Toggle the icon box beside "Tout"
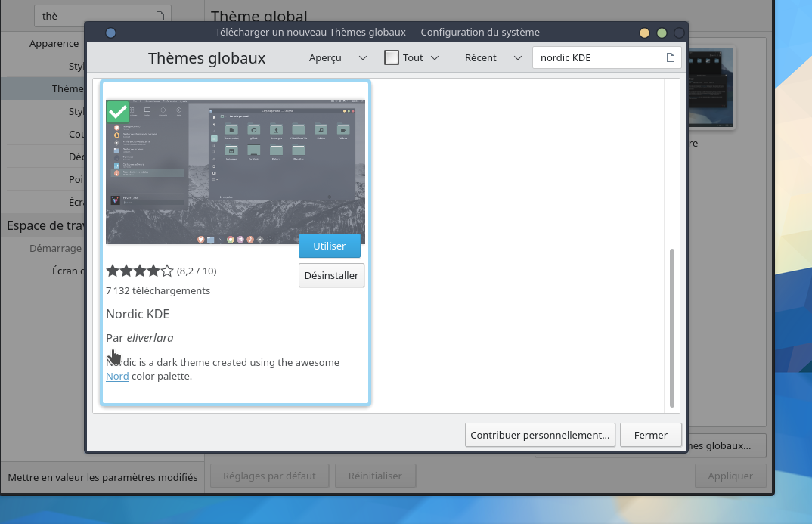The height and width of the screenshot is (524, 812). click(x=392, y=57)
